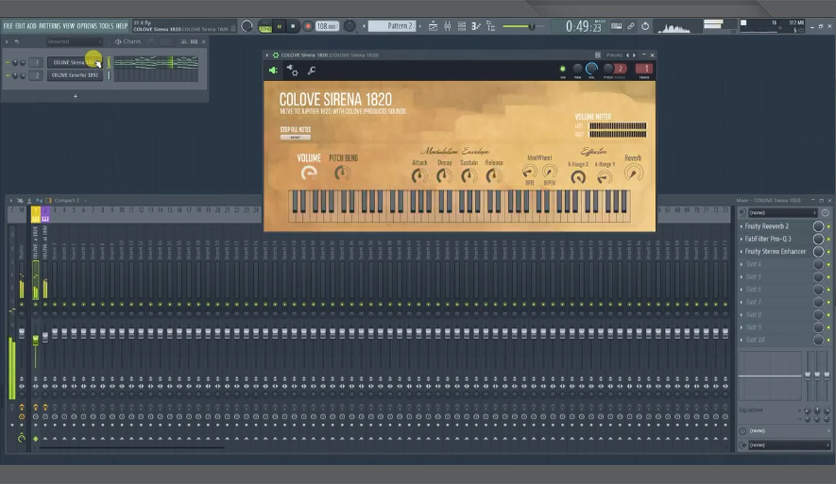The width and height of the screenshot is (836, 484).
Task: Click mixer track number 2 of COLOVE Colorful channel
Action: click(37, 75)
